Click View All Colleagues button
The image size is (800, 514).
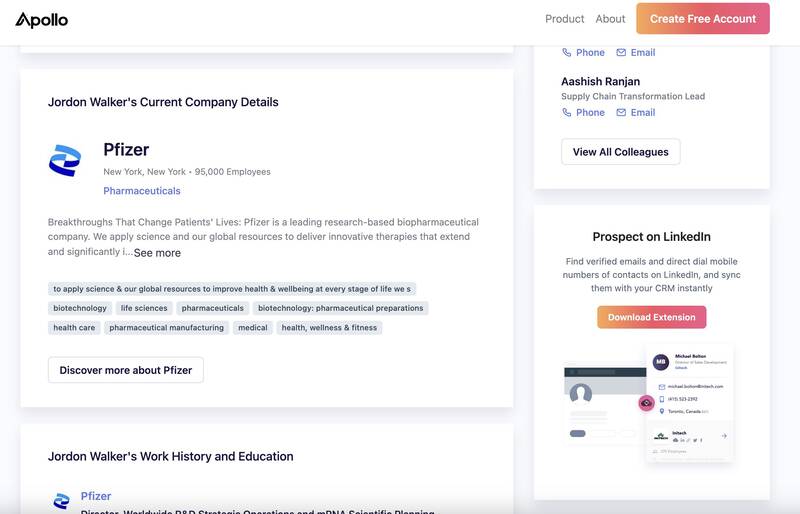tap(620, 152)
